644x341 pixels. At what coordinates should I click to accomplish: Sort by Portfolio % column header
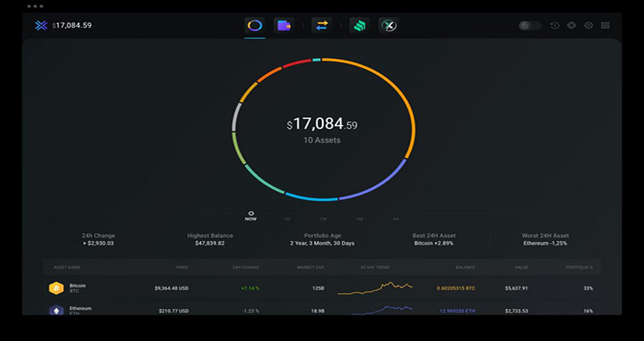(579, 267)
